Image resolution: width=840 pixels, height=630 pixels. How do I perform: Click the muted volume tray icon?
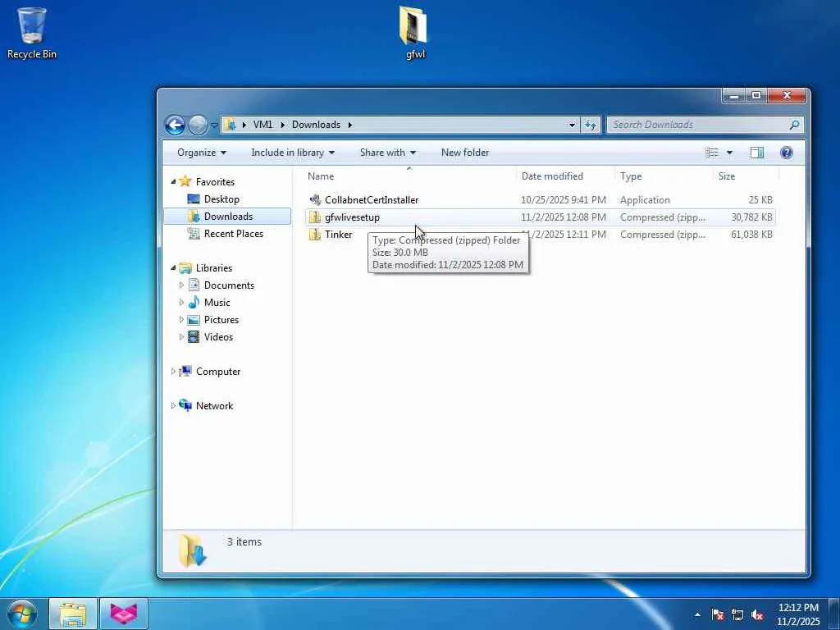(757, 614)
